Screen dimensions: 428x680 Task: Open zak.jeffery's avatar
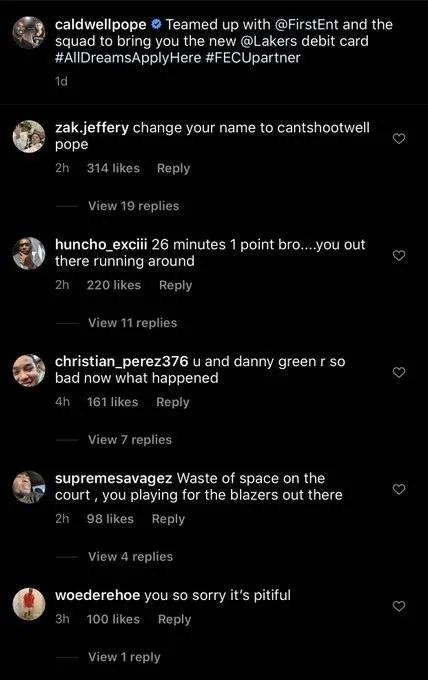point(29,137)
